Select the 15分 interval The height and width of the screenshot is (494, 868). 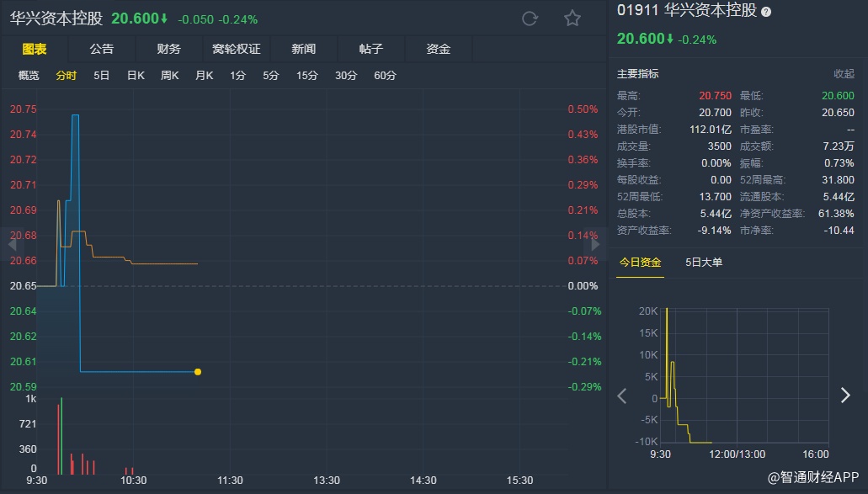[x=306, y=76]
